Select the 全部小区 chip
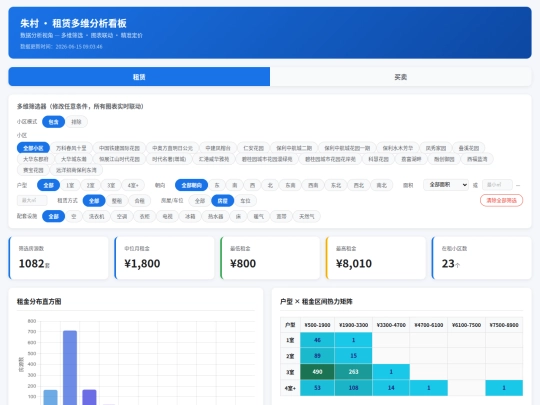This screenshot has height=405, width=540. click(x=33, y=148)
